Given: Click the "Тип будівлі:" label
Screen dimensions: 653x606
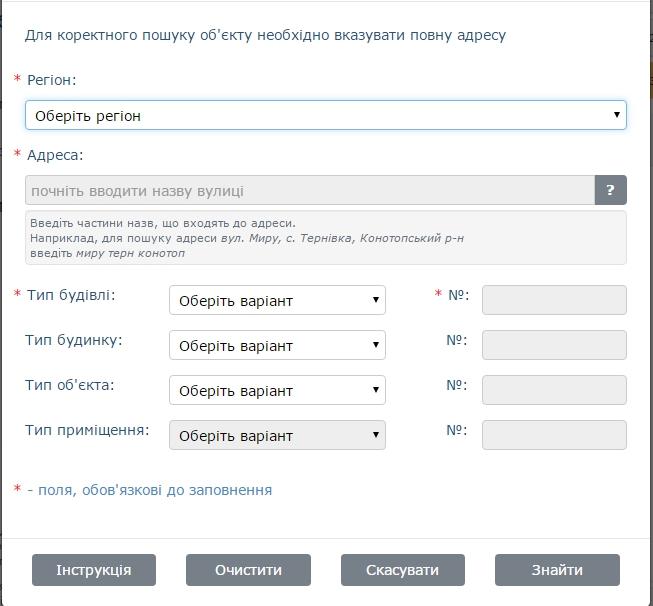Looking at the screenshot, I should click(x=70, y=295).
